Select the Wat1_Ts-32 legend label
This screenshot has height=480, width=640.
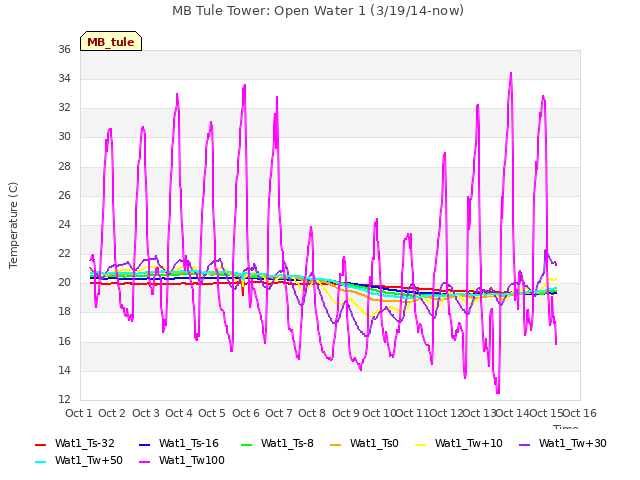coord(85,444)
